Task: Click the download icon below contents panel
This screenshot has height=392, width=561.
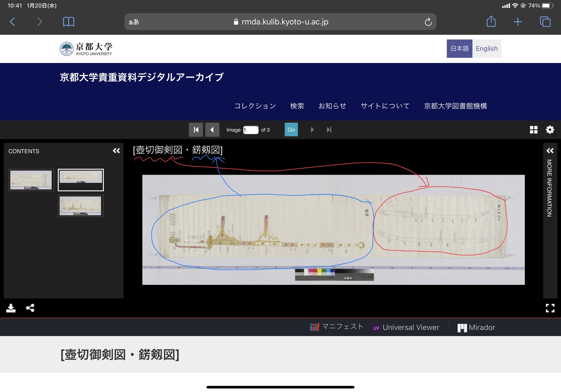Action: click(11, 308)
